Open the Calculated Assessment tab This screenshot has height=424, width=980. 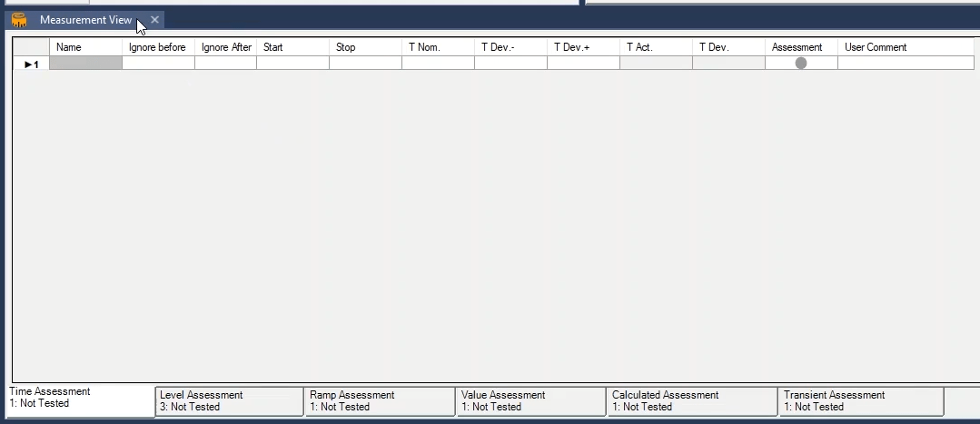point(691,401)
